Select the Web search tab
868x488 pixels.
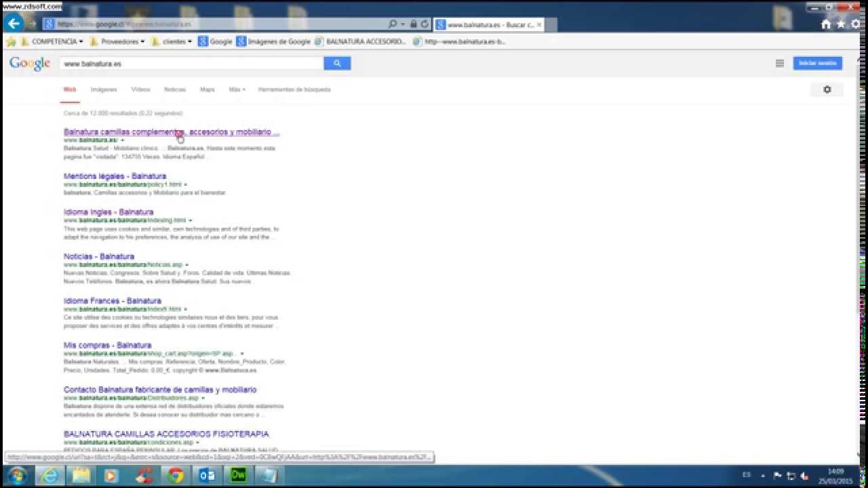coord(70,89)
